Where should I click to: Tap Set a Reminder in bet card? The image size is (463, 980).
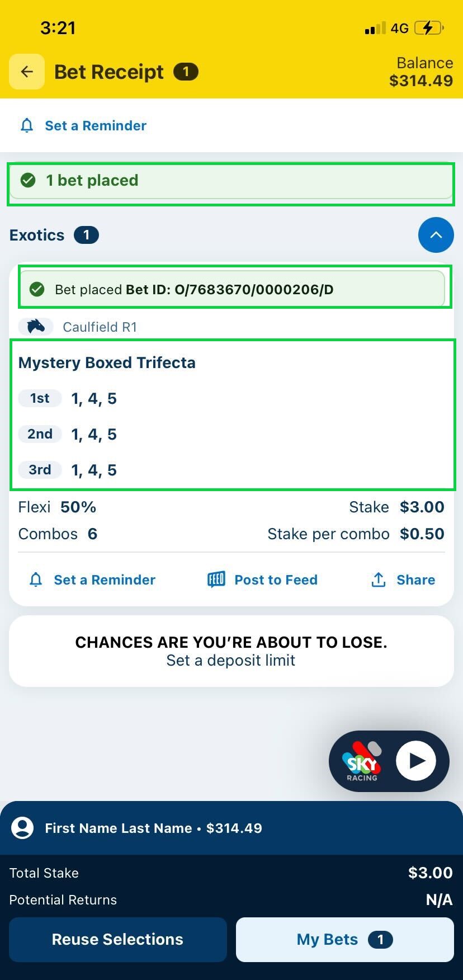(105, 579)
